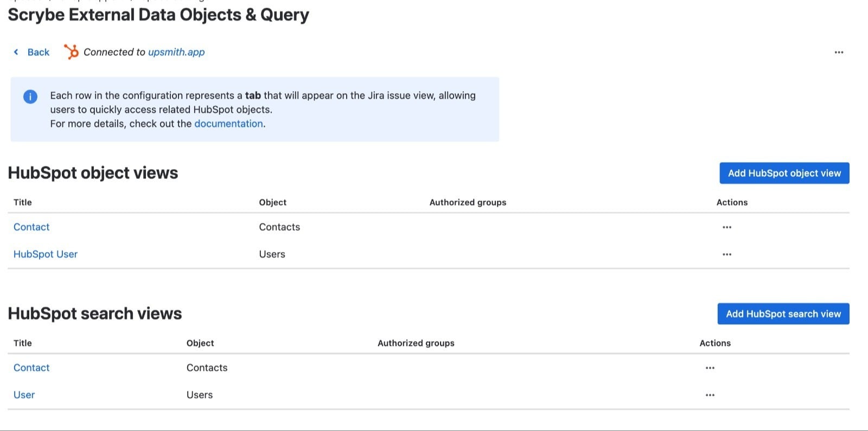Click 'Scrybe External Data Objects & Query' title
This screenshot has width=868, height=431.
point(158,15)
